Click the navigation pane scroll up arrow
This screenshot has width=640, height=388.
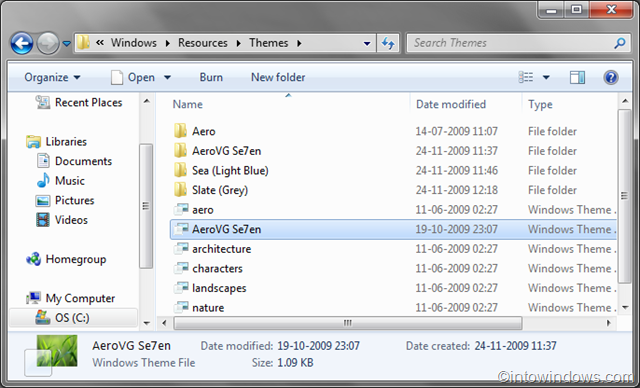click(x=147, y=101)
